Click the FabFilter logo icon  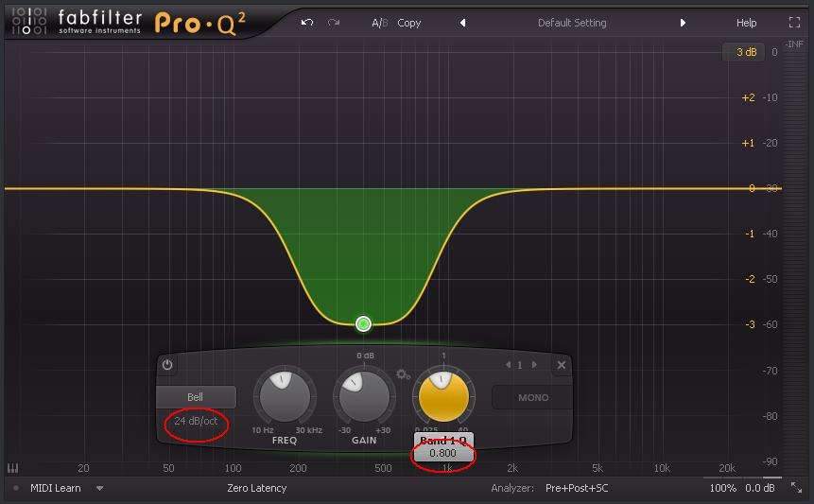(29, 22)
